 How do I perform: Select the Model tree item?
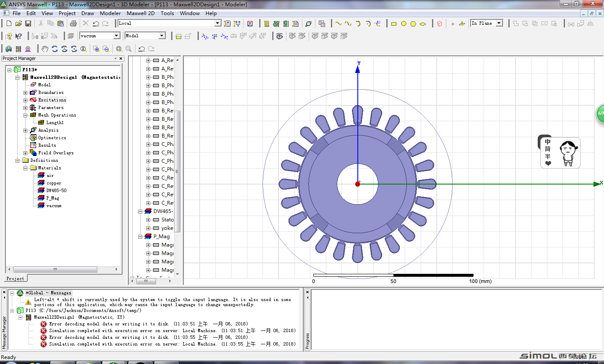coord(44,85)
